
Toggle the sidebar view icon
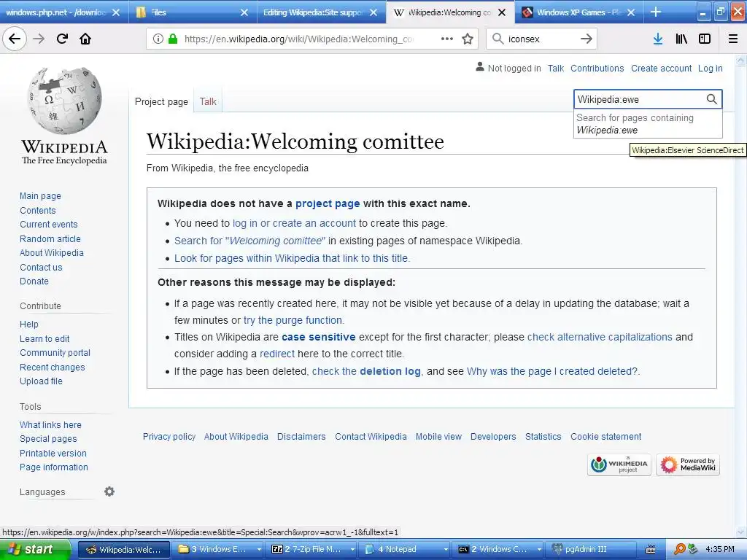tap(705, 39)
